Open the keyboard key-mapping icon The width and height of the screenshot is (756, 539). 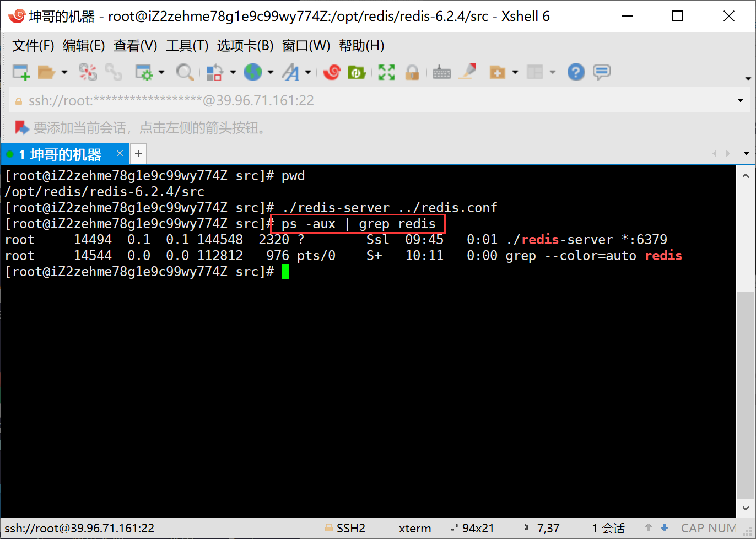click(x=442, y=72)
